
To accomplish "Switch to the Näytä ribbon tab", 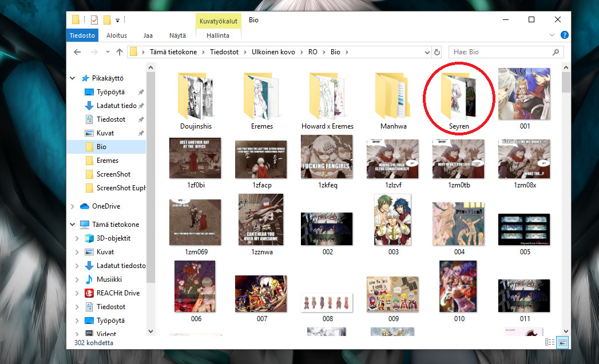I will 177,35.
